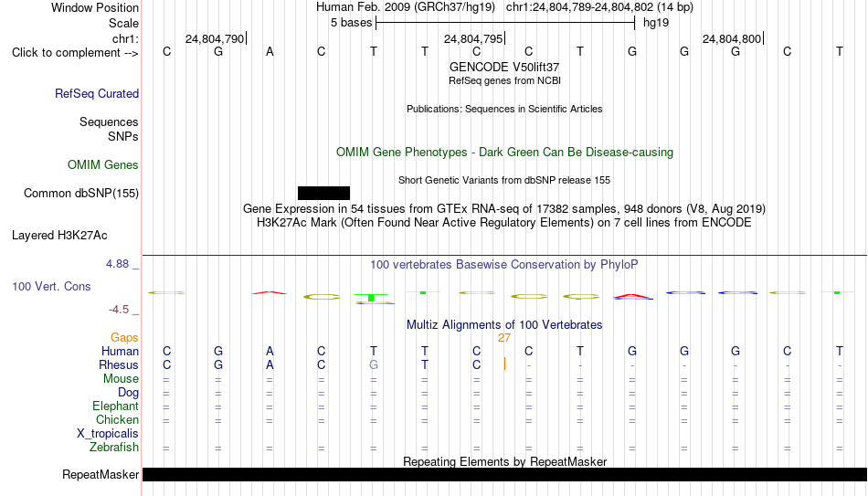The image size is (868, 496).
Task: Click the RepeatMasker black repeat bar
Action: 505,474
